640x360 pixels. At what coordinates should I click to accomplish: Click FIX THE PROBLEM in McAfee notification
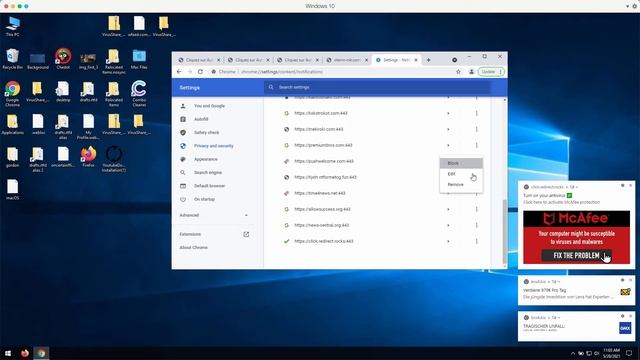576,256
